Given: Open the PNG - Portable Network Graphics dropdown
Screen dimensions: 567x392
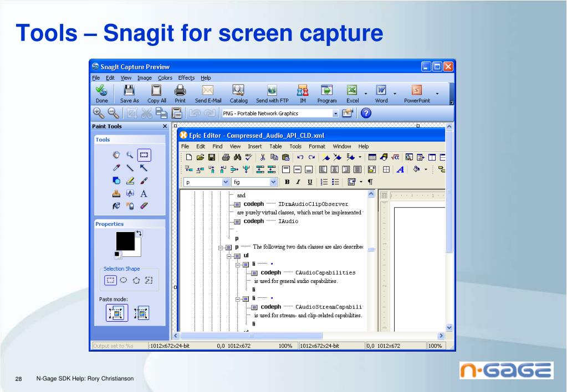Looking at the screenshot, I should pyautogui.click(x=335, y=114).
